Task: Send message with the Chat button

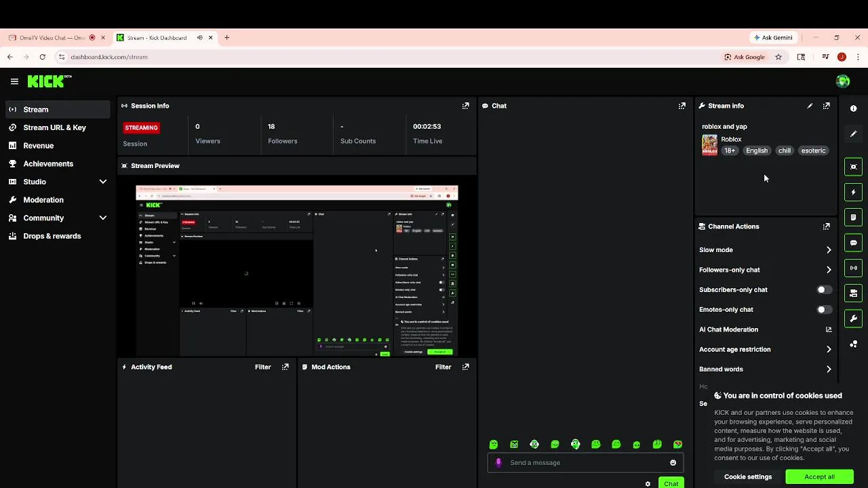Action: point(671,483)
